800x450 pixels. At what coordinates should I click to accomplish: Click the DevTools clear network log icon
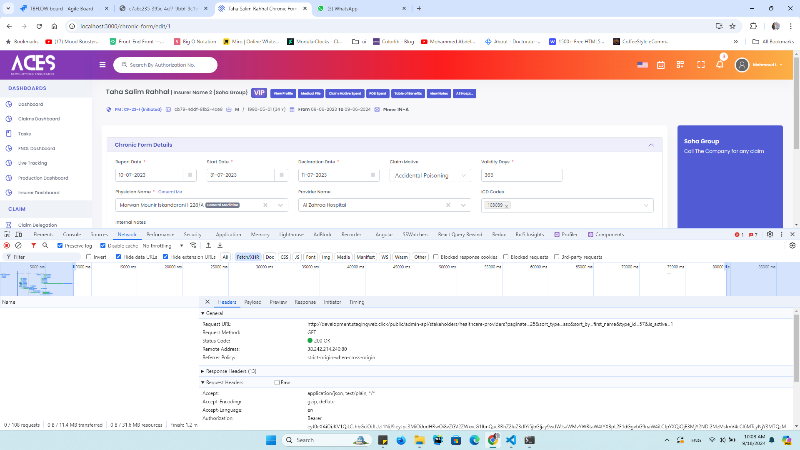click(x=18, y=245)
